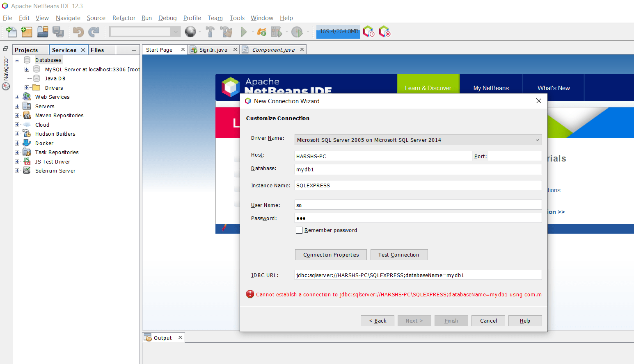Viewport: 634px width, 364px height.
Task: Open the Driver Name dropdown
Action: point(537,140)
